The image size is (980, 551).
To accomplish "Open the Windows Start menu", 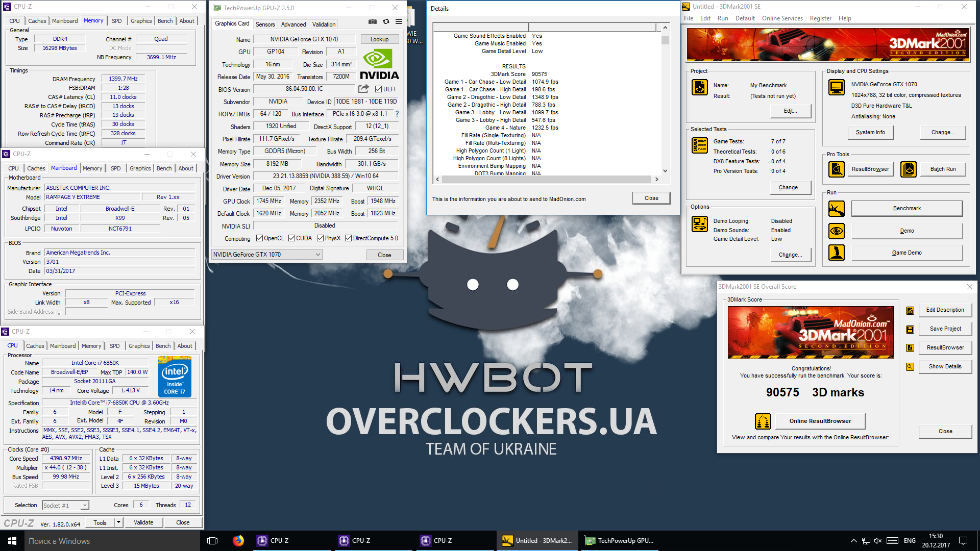I will click(x=12, y=541).
